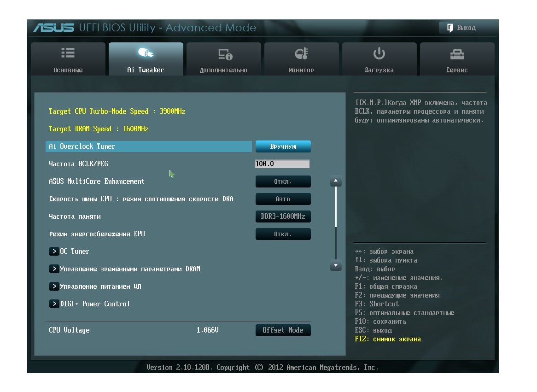537x392 pixels.
Task: Click the list icon above Основные
Action: 68,53
